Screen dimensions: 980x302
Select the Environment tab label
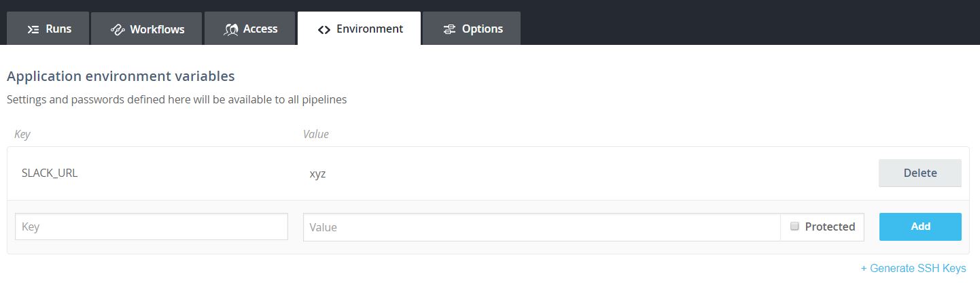click(370, 29)
